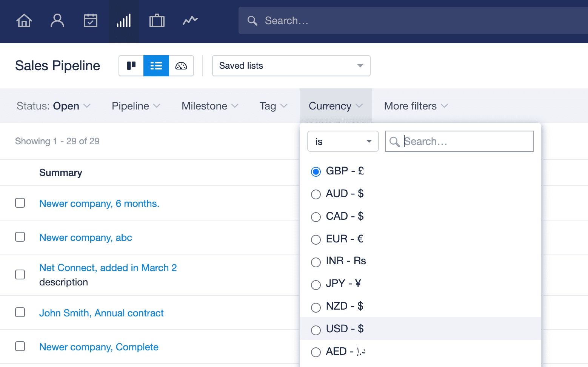Image resolution: width=588 pixels, height=367 pixels.
Task: Select the GBP - £ currency option
Action: click(316, 171)
